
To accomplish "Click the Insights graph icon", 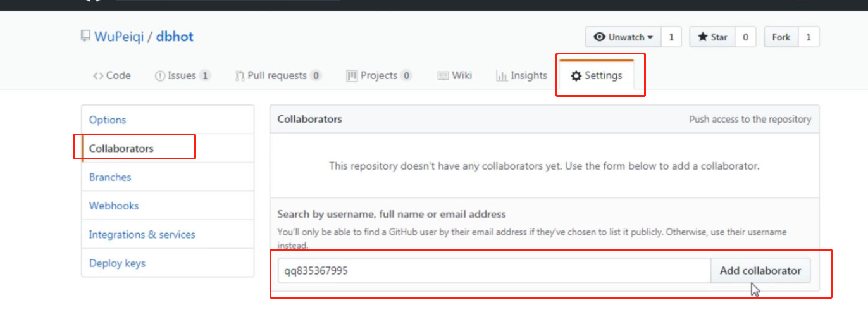I will pos(502,76).
